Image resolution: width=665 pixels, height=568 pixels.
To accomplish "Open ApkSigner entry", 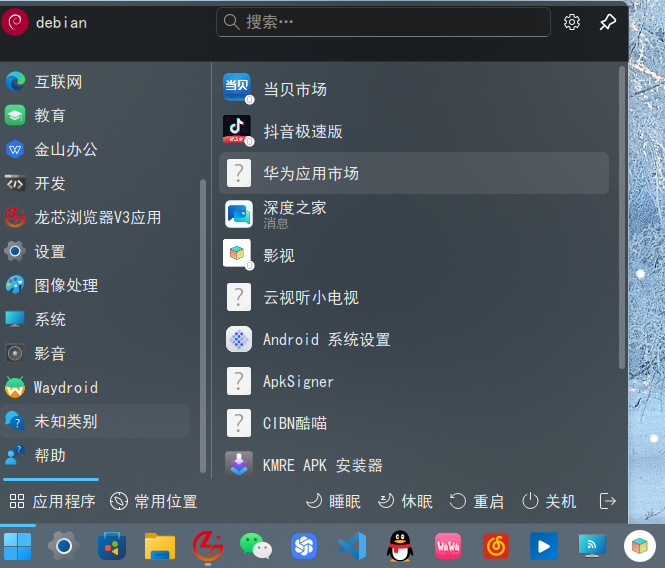I will coord(414,381).
